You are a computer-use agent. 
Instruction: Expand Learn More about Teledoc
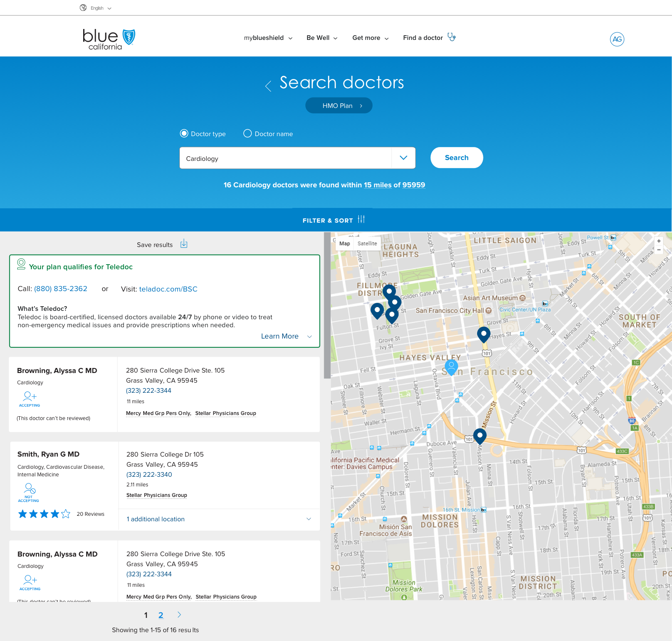(286, 336)
